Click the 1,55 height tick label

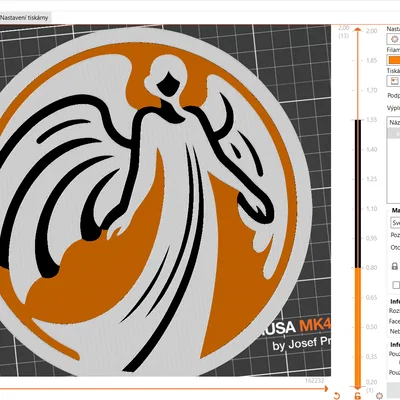point(371,120)
